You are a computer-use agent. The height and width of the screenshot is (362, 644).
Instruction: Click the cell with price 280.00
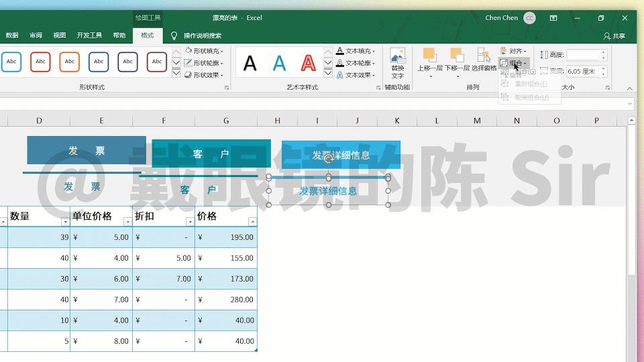coord(226,300)
